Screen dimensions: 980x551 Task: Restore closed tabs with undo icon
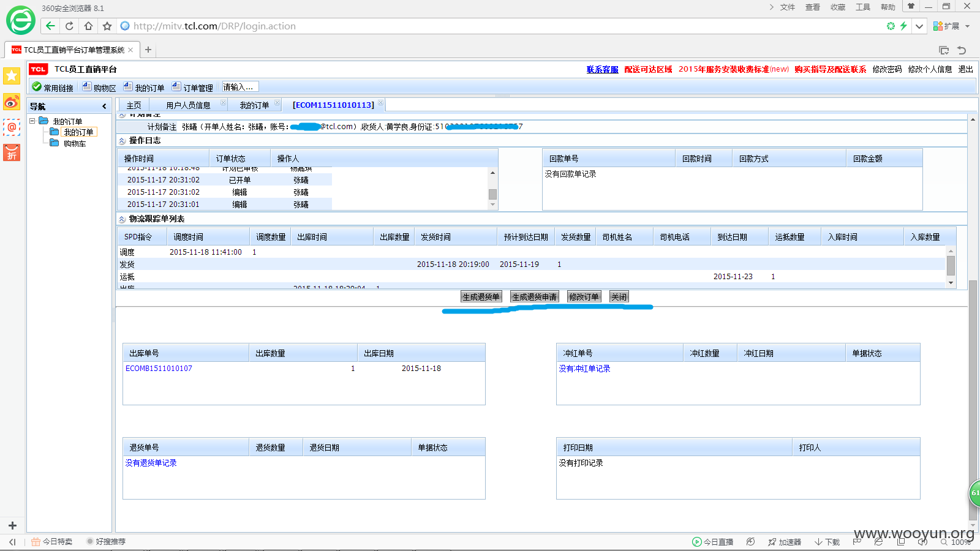[x=962, y=50]
